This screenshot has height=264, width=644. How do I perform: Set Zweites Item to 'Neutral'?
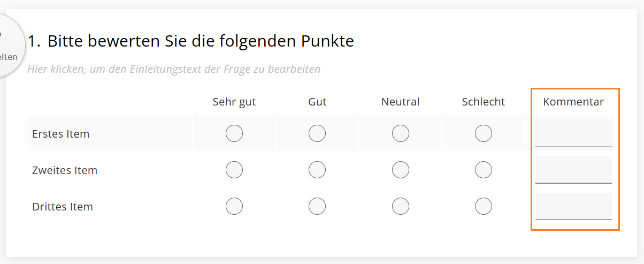coord(400,170)
